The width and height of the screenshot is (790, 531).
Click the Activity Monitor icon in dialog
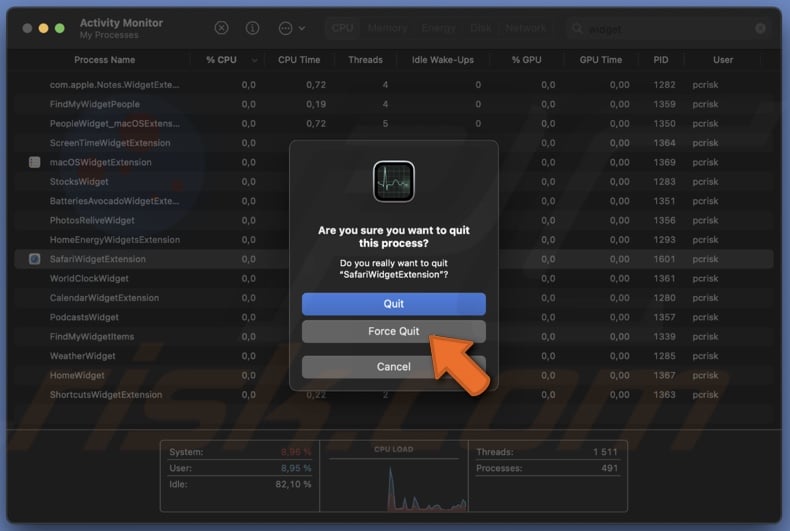click(393, 181)
